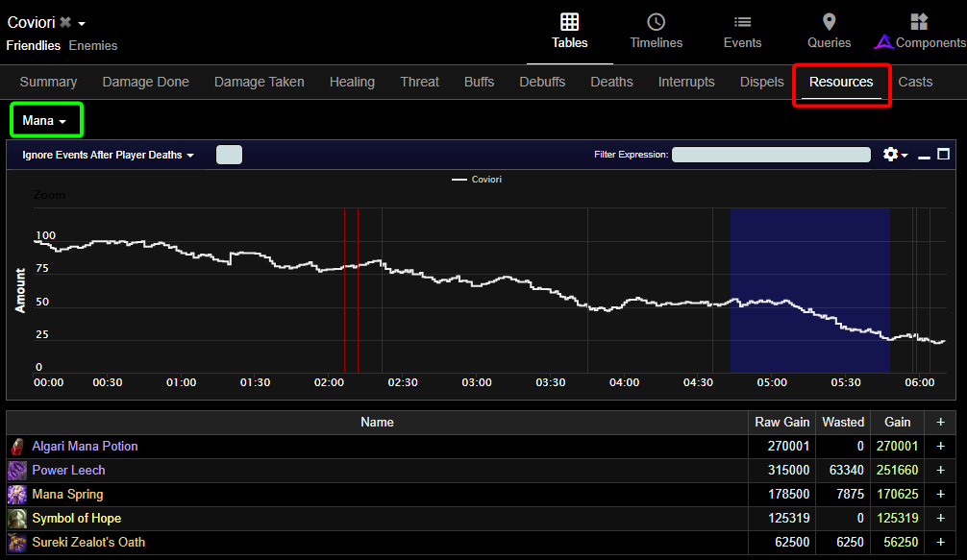Screen dimensions: 967x560
Task: Select the Enemies filter
Action: coord(93,45)
